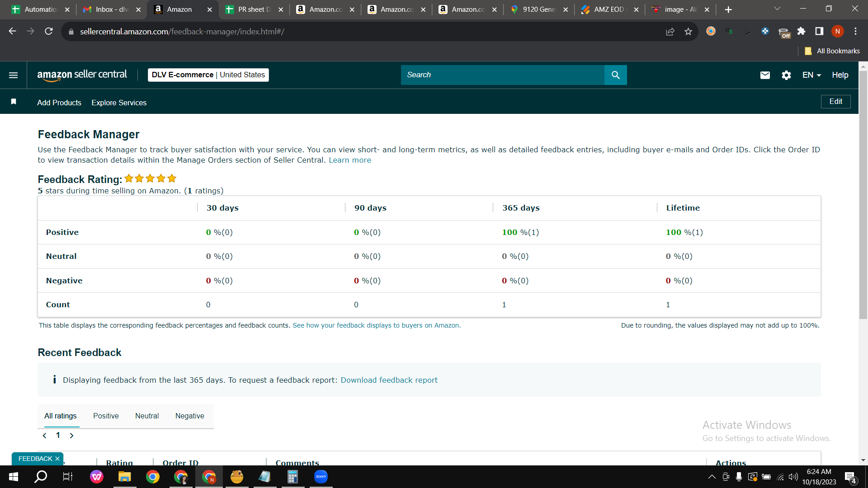
Task: Toggle the Chrome side panel icon
Action: (x=819, y=31)
